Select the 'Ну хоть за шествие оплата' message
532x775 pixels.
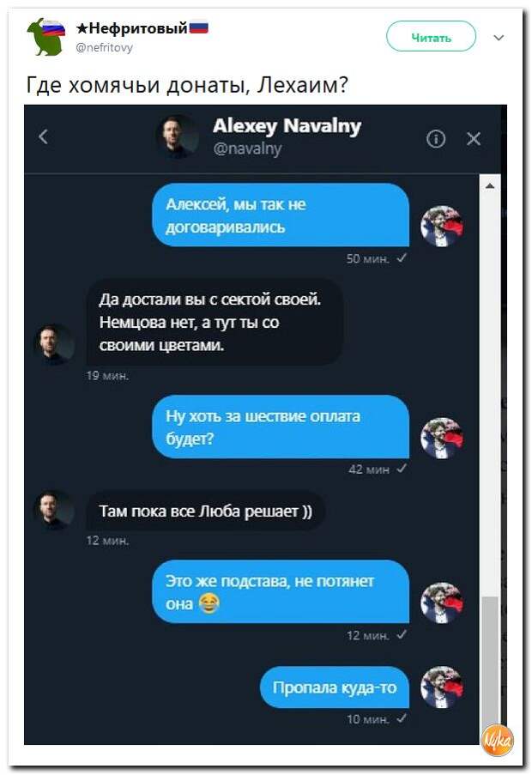pos(281,427)
